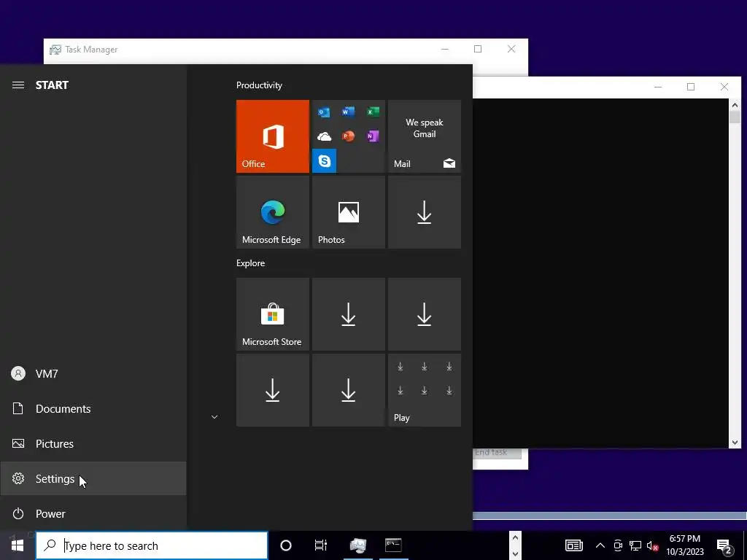Screen dimensions: 747x560
Task: Launch Microsoft Edge from Start tiles
Action: tap(273, 212)
